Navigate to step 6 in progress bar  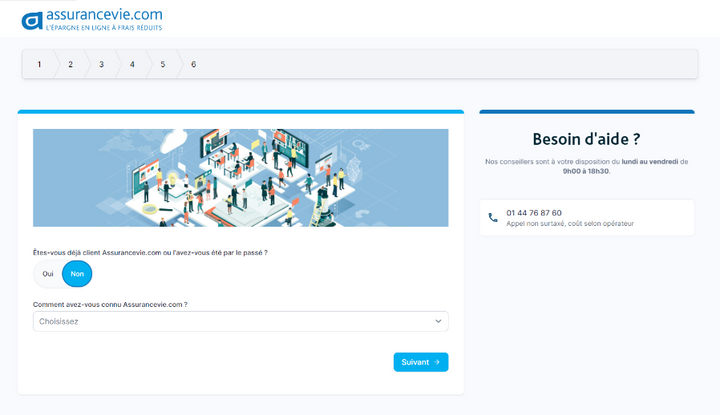193,64
